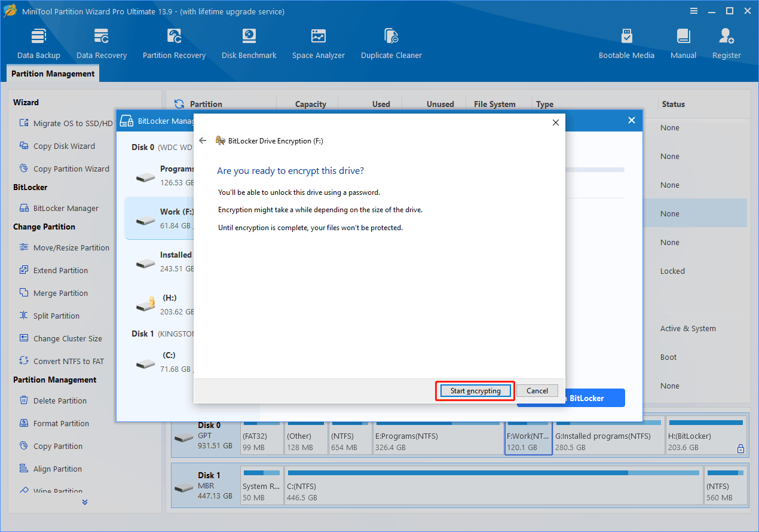Expand more sidebar actions chevron
Viewport: 759px width, 532px height.
click(x=85, y=502)
